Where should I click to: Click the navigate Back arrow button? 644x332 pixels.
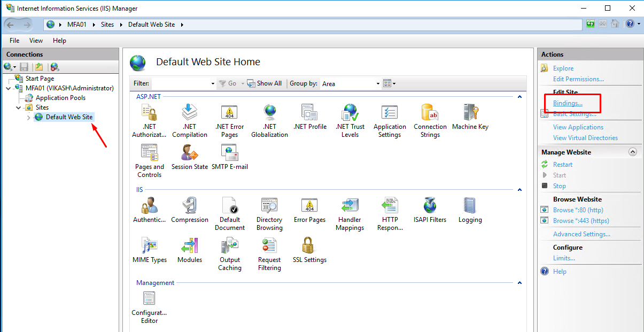click(x=10, y=25)
